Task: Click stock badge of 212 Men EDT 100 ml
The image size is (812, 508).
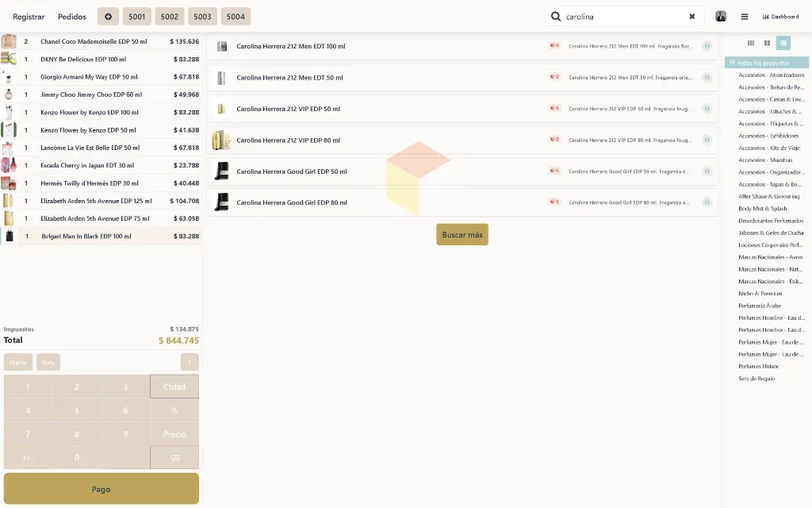Action: pos(554,45)
